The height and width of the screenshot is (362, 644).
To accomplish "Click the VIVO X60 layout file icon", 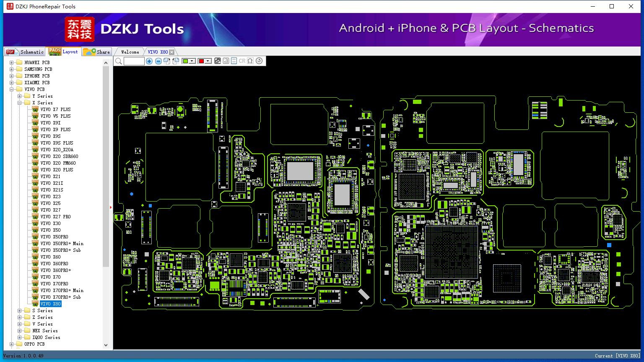I will (35, 257).
